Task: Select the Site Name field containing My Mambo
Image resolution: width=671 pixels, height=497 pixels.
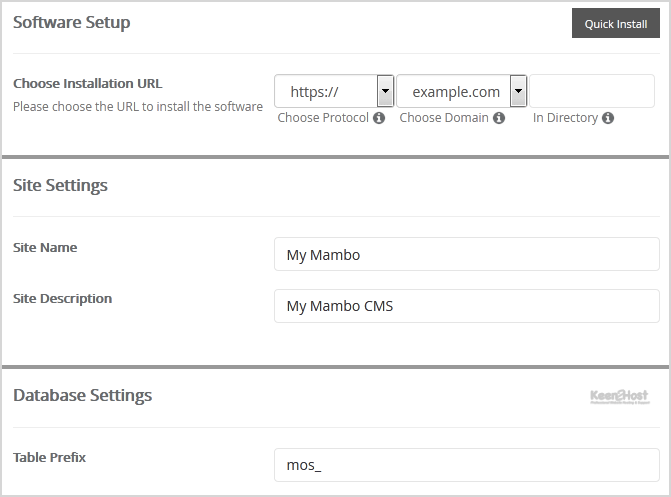Action: click(x=466, y=254)
